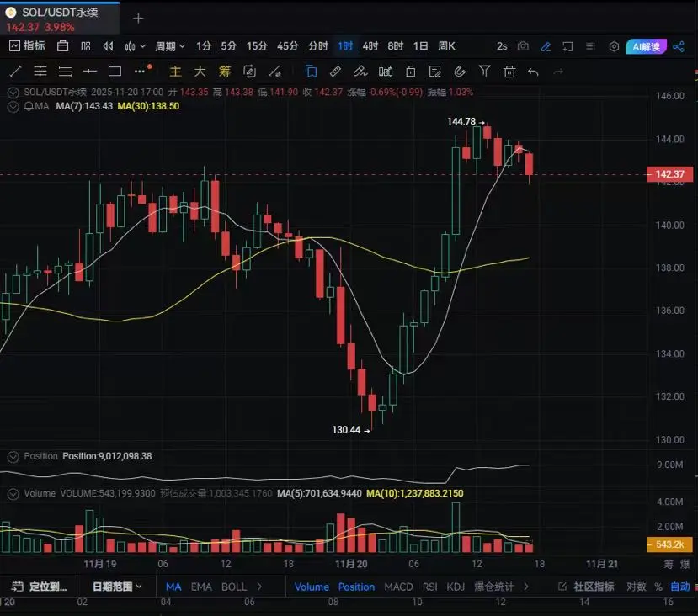Screen dimensions: 698x616
Task: Click the note edit icon
Action: point(435,72)
